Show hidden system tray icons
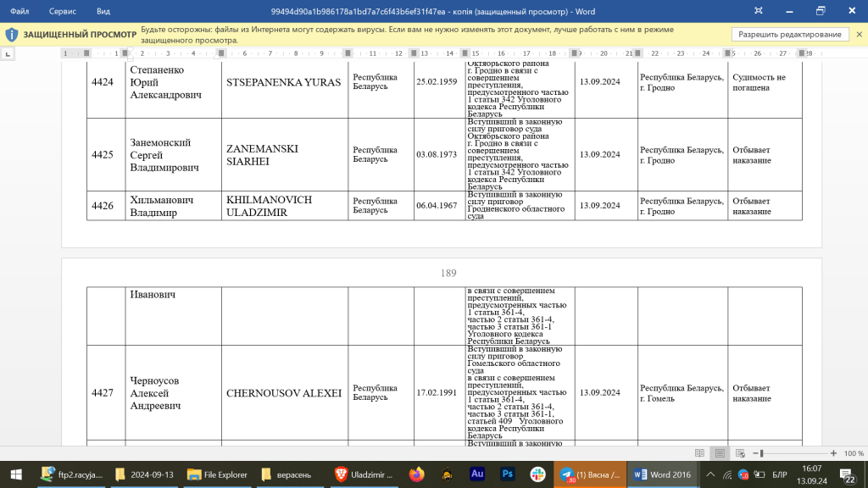Viewport: 868px width, 488px height. [710, 474]
